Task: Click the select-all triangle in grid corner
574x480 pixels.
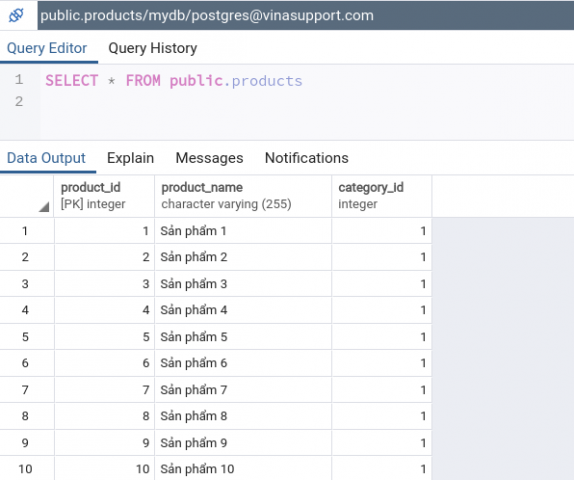Action: (44, 207)
